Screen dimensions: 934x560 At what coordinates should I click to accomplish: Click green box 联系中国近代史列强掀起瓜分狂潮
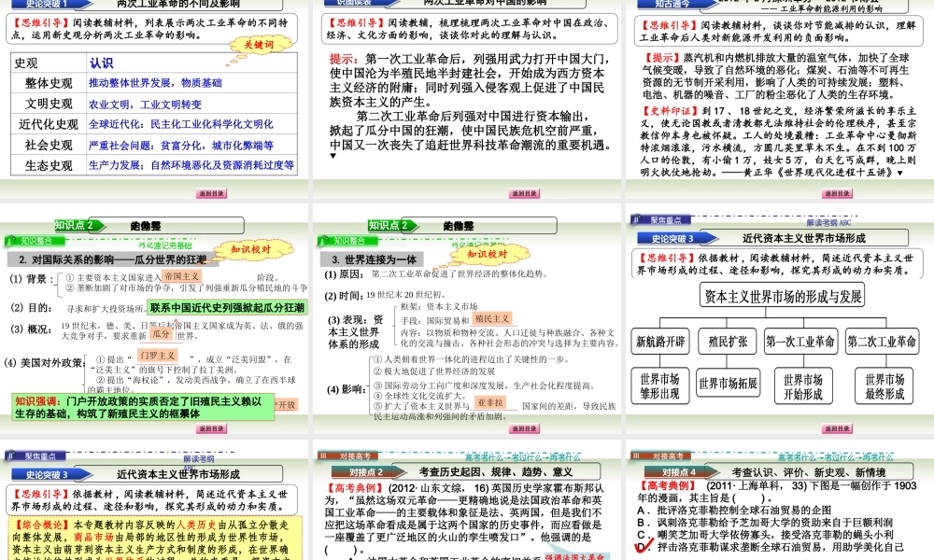tap(228, 308)
